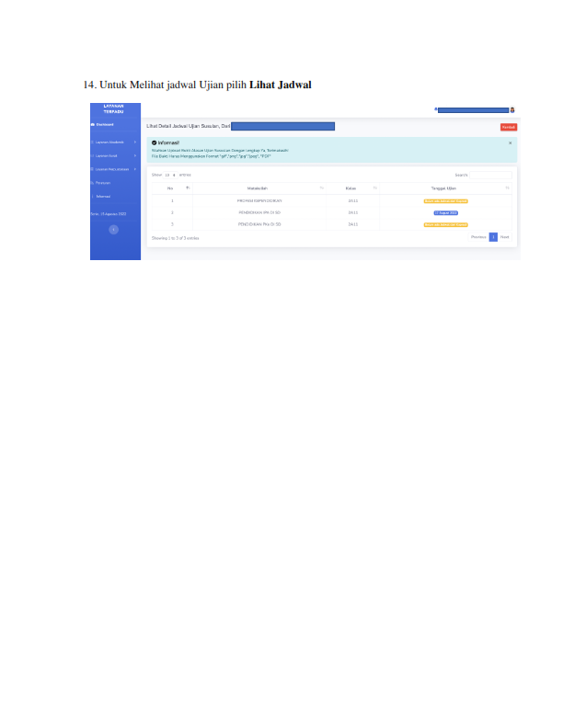Sort table by Matakuliah column
The image size is (563, 728).
(x=259, y=188)
